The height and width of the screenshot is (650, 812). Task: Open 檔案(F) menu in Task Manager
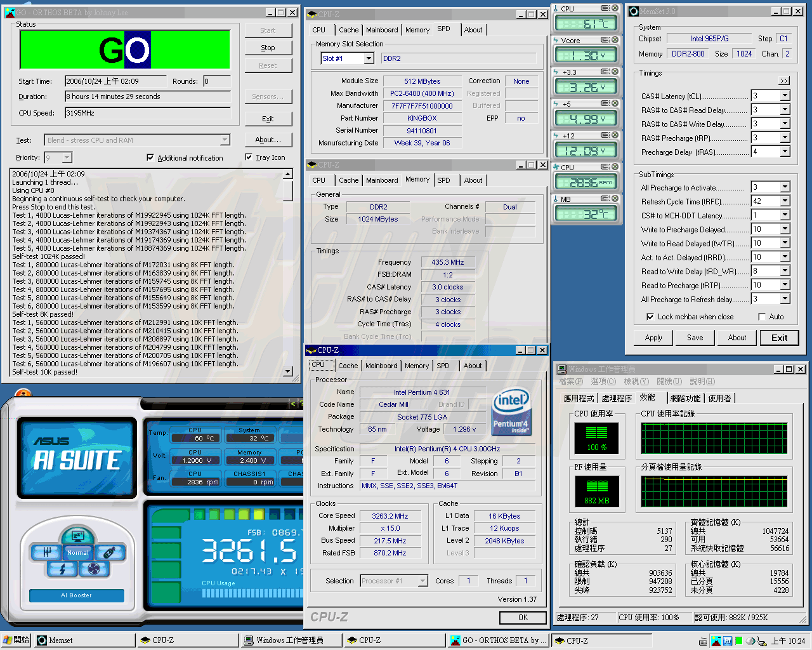pyautogui.click(x=571, y=381)
